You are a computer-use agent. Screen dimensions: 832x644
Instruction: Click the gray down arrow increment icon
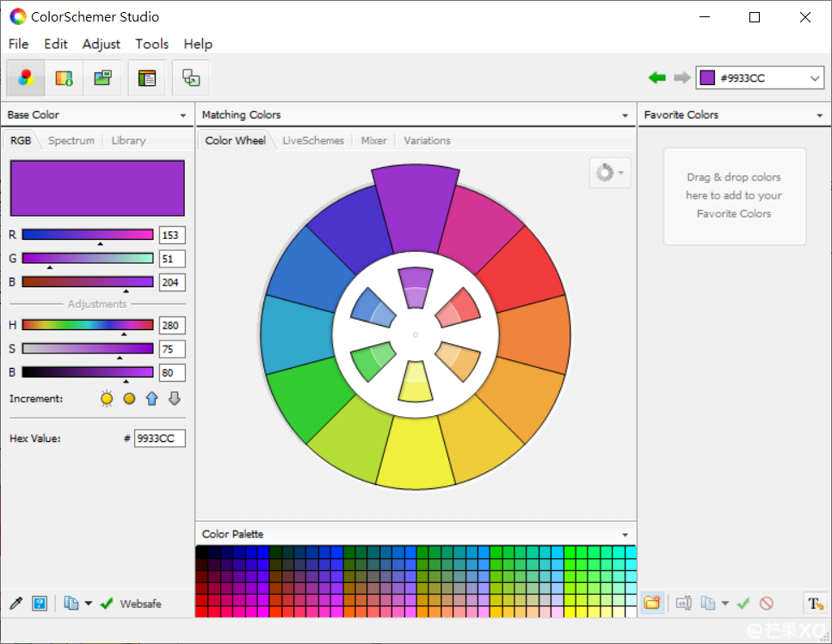175,399
